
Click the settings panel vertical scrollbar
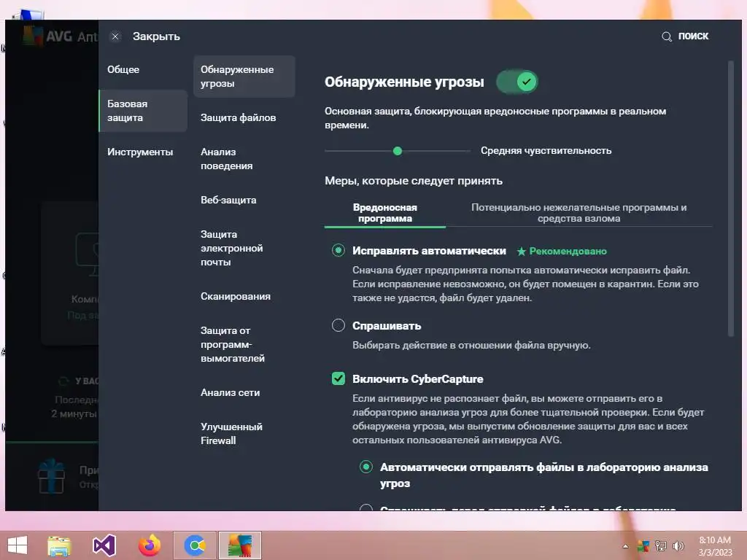coord(731,198)
